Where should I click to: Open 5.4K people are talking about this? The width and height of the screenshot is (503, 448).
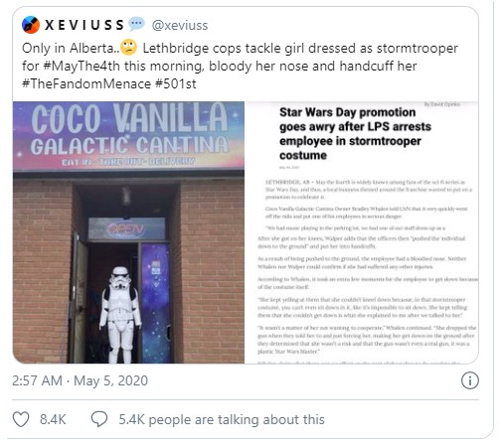[222, 419]
